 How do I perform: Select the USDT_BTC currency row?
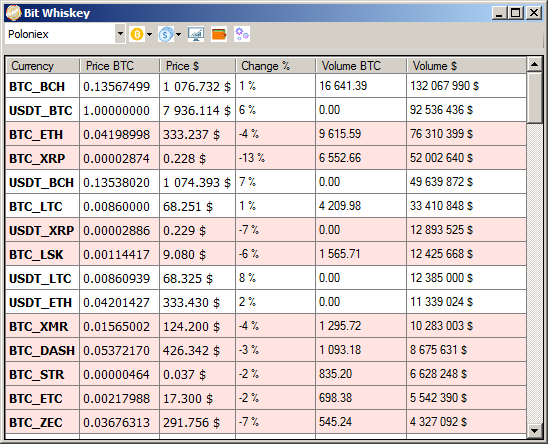click(266, 110)
